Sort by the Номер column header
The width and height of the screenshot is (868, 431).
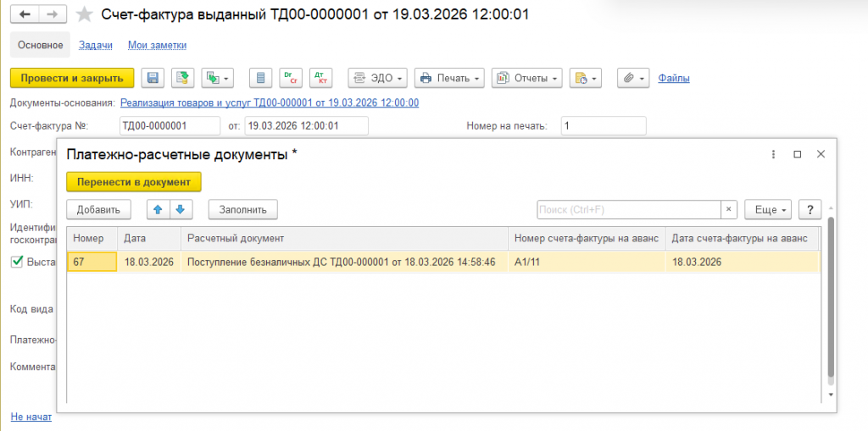coord(92,238)
